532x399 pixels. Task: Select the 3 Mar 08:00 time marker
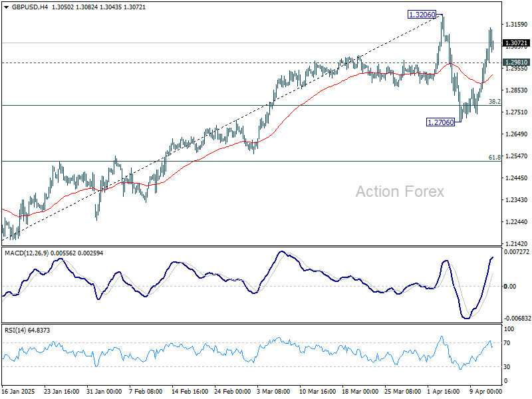[273, 392]
